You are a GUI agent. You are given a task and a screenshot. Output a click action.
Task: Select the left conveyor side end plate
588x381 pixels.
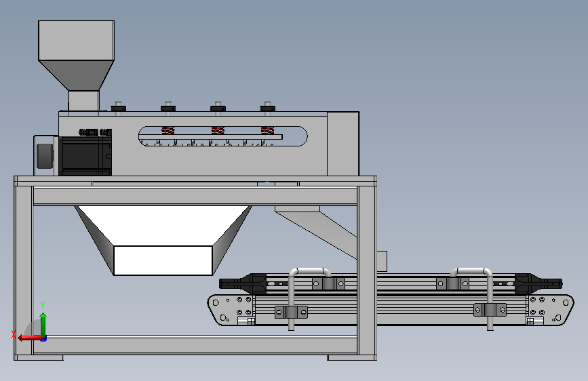pos(231,310)
